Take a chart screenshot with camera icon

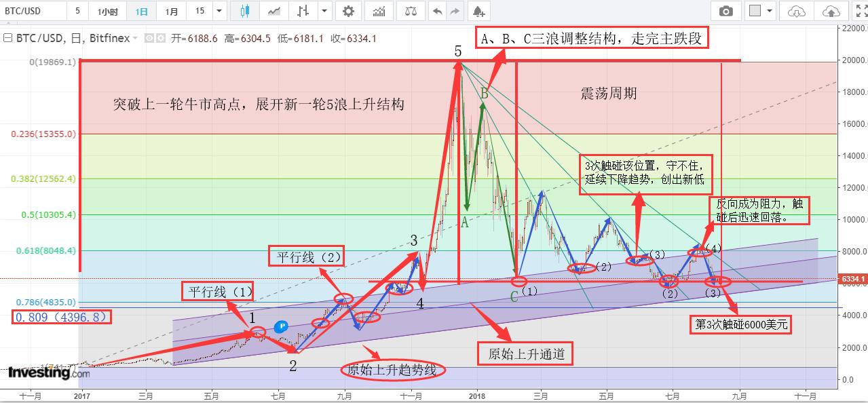(x=726, y=11)
